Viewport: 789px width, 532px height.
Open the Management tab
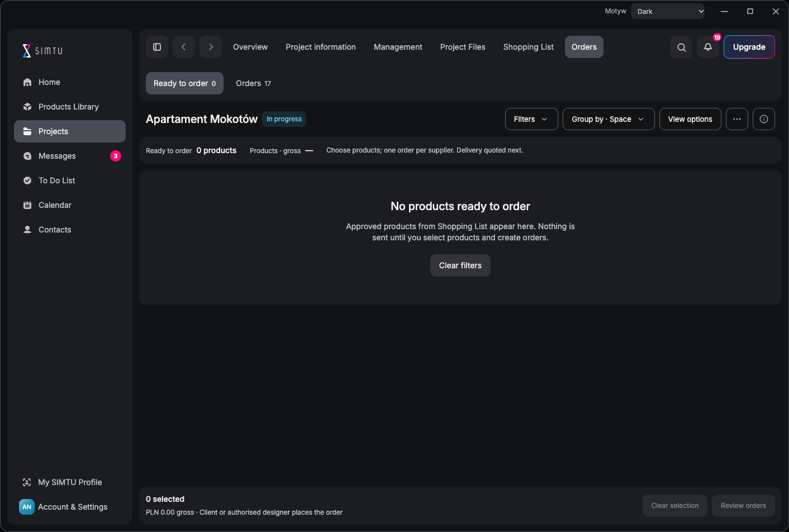tap(398, 47)
